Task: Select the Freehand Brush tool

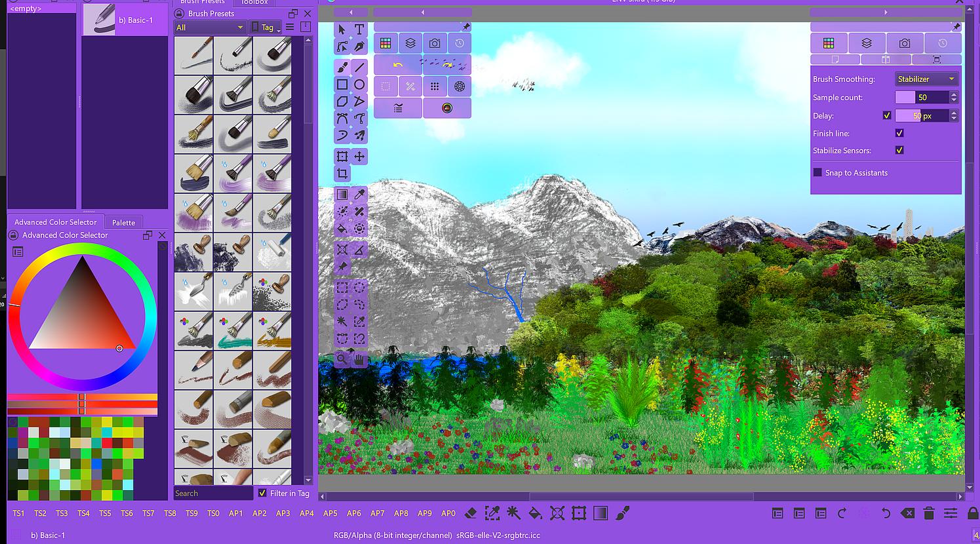Action: 342,68
